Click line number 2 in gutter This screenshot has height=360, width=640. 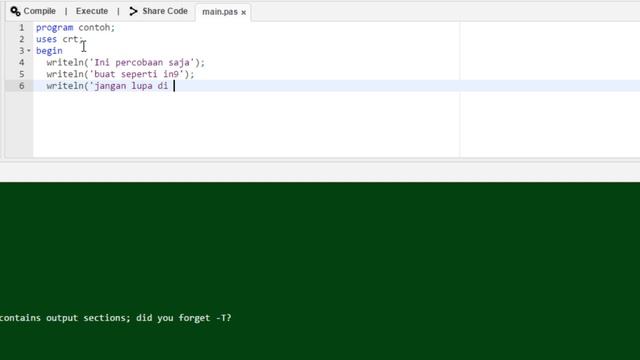point(22,39)
